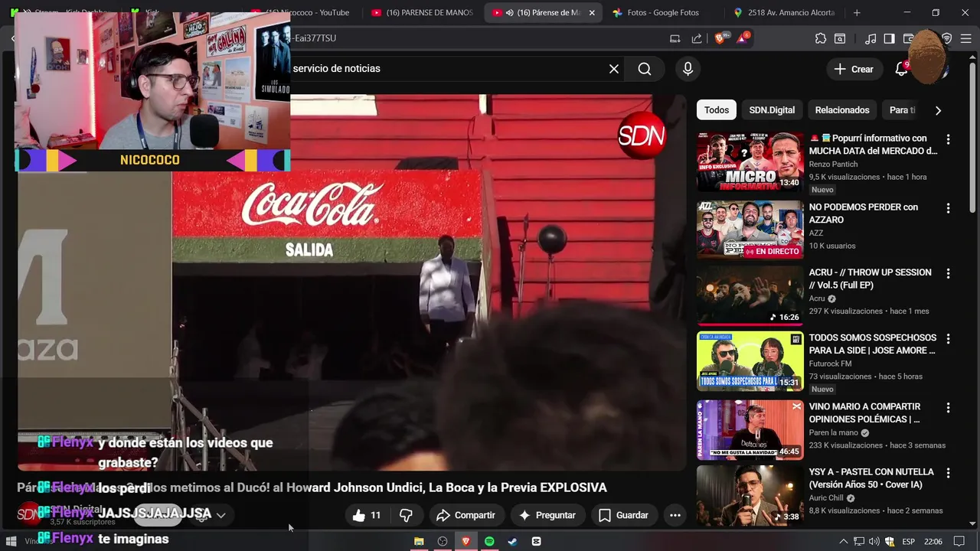Open the Popurrí informativo video thumbnail
This screenshot has height=551, width=980.
750,161
